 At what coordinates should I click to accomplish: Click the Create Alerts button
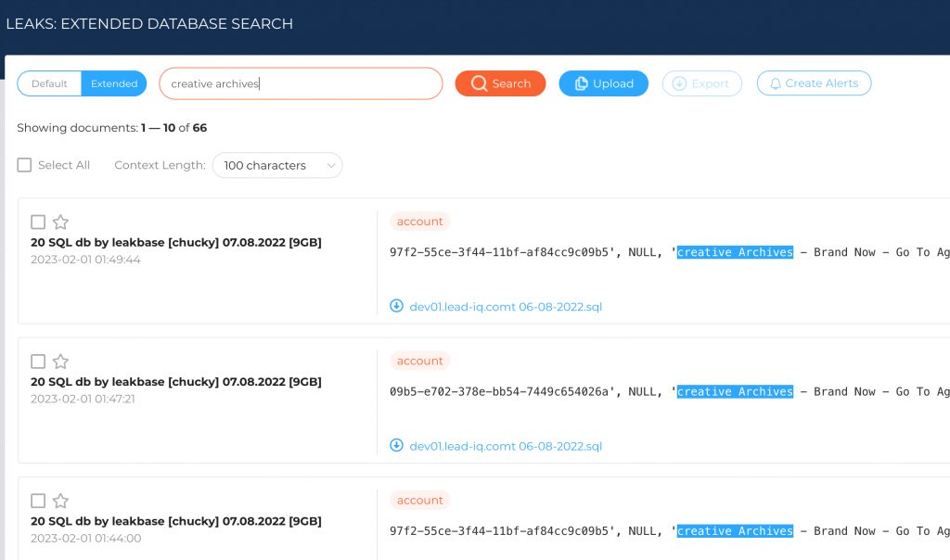pos(815,83)
